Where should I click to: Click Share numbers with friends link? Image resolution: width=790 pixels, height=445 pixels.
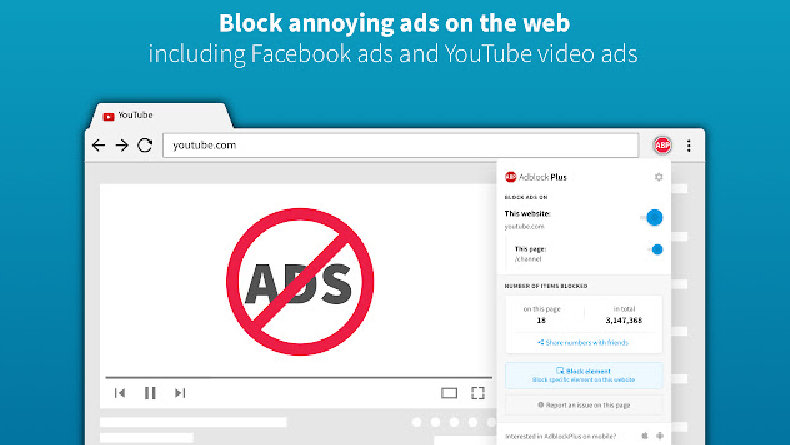583,342
